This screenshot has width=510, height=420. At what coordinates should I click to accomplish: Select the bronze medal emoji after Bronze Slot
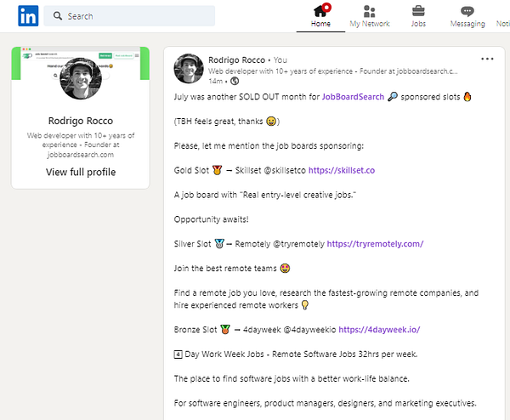pos(225,329)
